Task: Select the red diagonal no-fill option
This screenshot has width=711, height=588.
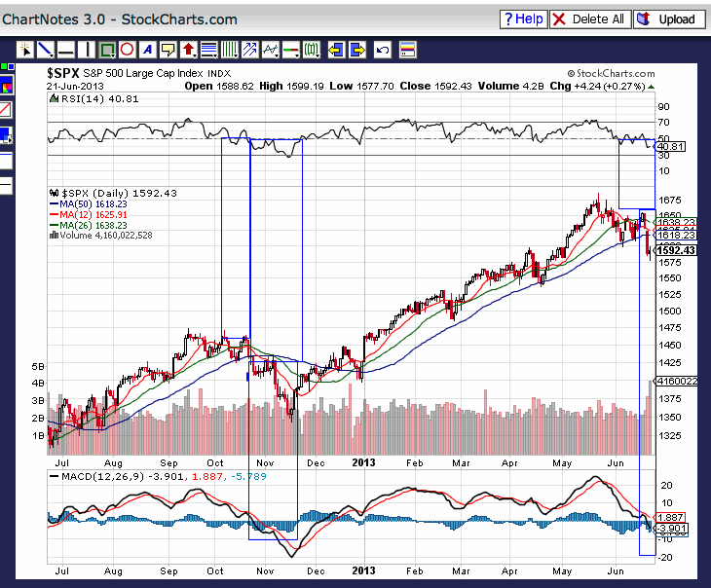Action: pos(6,109)
